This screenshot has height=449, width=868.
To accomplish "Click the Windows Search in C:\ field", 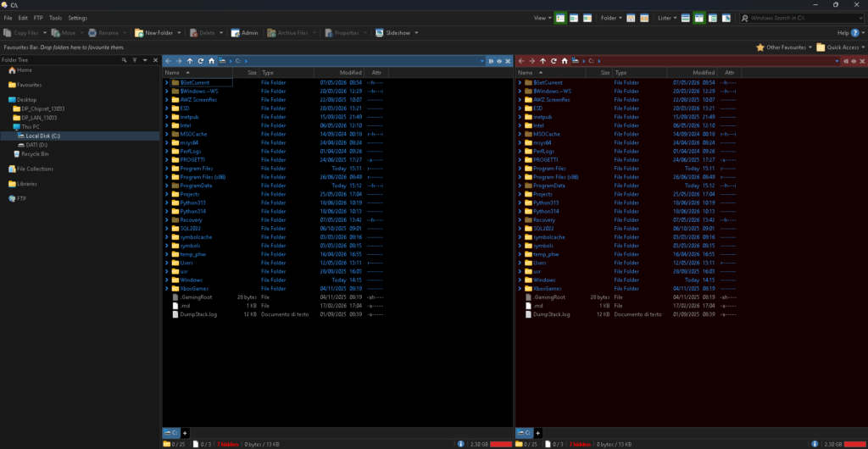I will click(x=802, y=19).
